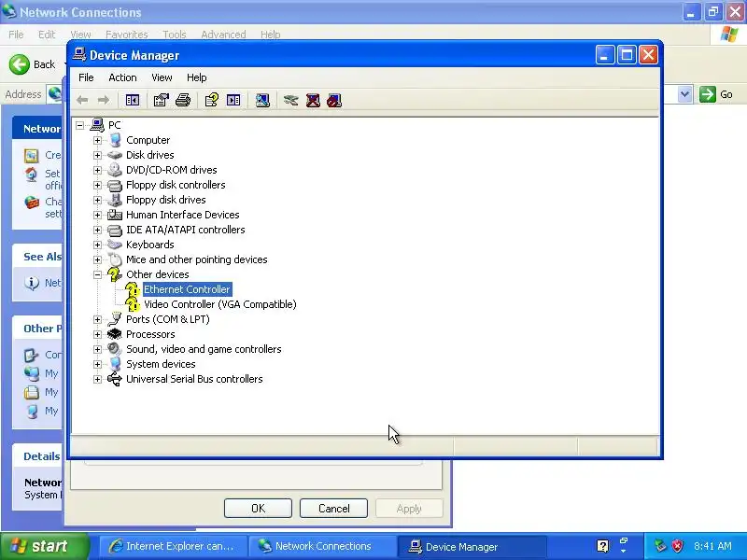Open the View menu in Device Manager
The height and width of the screenshot is (560, 747).
162,77
